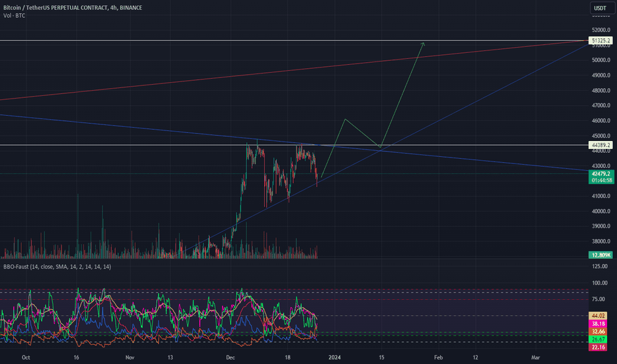This screenshot has width=617, height=364.
Task: Click the 01:44:58 bar countdown label
Action: (x=601, y=180)
